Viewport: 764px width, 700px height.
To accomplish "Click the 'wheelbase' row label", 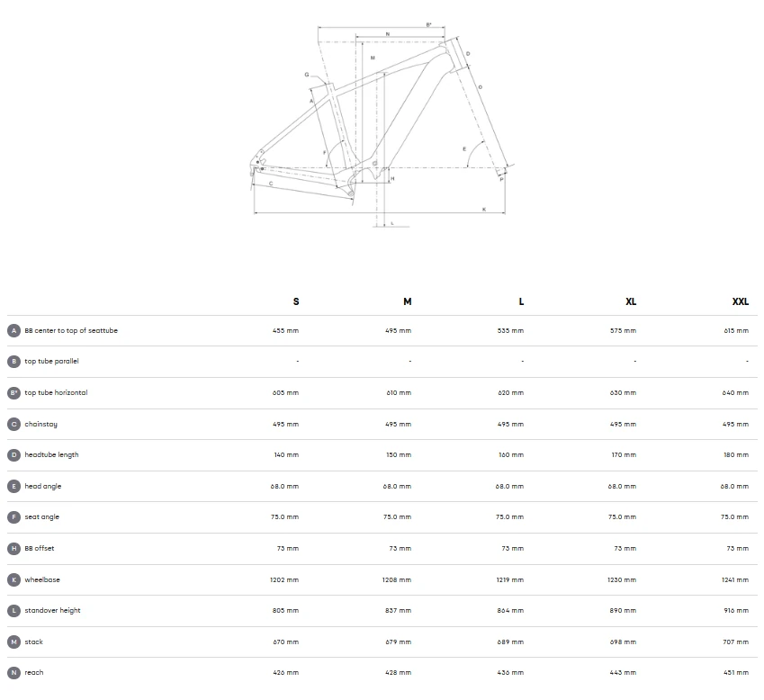I will pyautogui.click(x=42, y=579).
